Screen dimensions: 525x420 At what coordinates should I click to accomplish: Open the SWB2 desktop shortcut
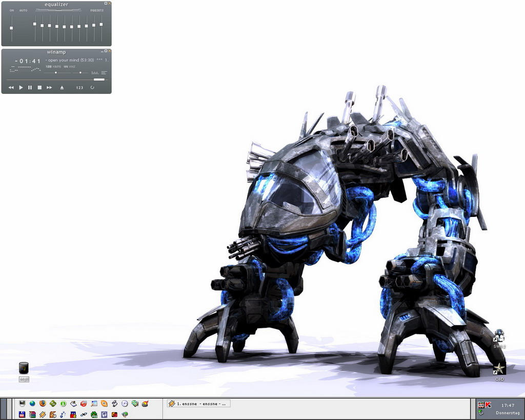499,338
